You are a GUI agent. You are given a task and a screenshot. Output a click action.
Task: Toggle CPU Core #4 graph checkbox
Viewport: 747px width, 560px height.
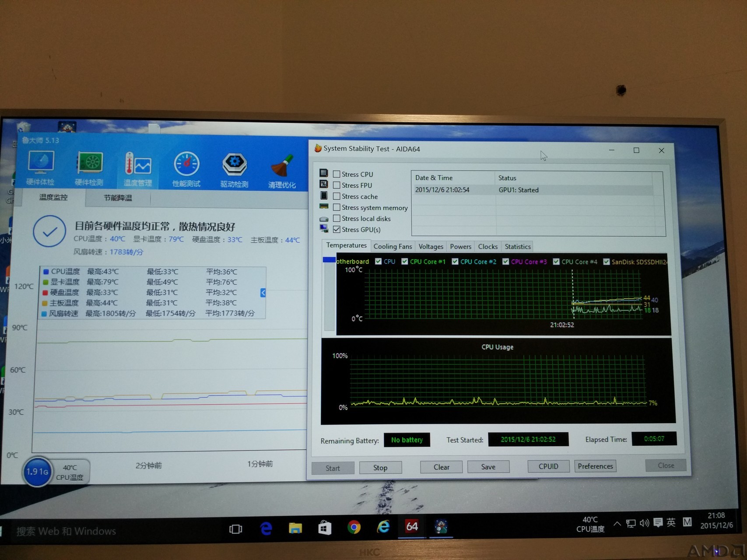pos(556,262)
